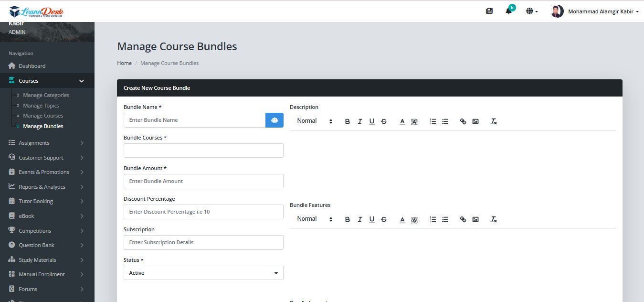This screenshot has width=644, height=302.
Task: Open Manage Courses in the sidebar
Action: coord(43,116)
